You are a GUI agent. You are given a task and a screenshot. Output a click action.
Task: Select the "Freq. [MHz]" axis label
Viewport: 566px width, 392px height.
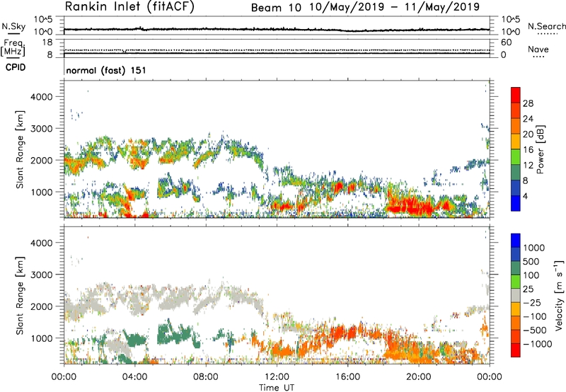click(x=13, y=48)
